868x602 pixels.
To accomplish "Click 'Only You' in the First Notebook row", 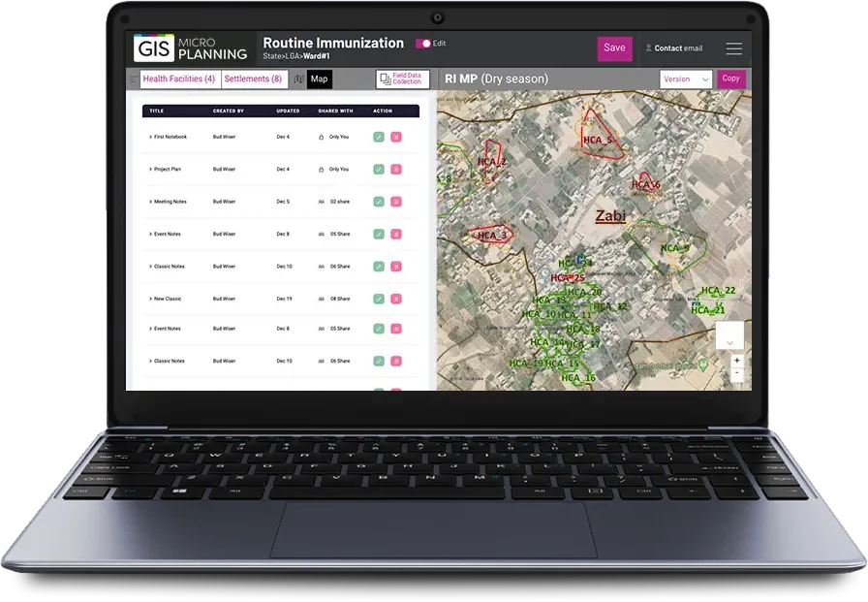I will pos(339,137).
